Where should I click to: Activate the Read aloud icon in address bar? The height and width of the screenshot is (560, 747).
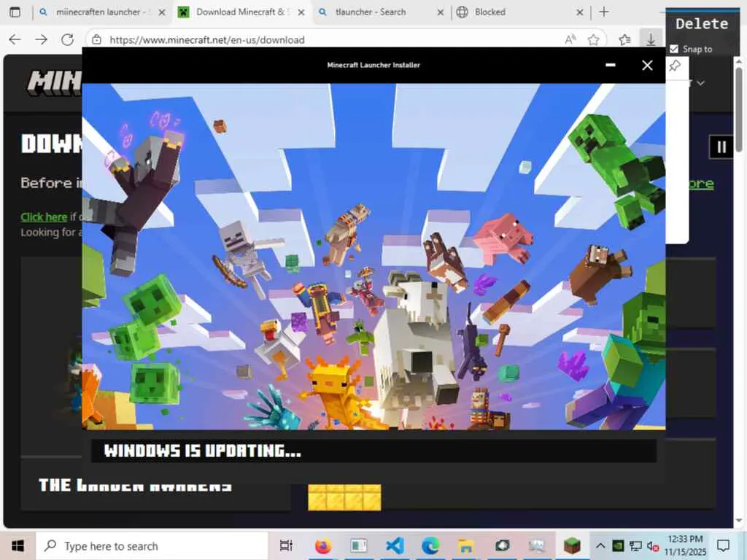[x=570, y=40]
